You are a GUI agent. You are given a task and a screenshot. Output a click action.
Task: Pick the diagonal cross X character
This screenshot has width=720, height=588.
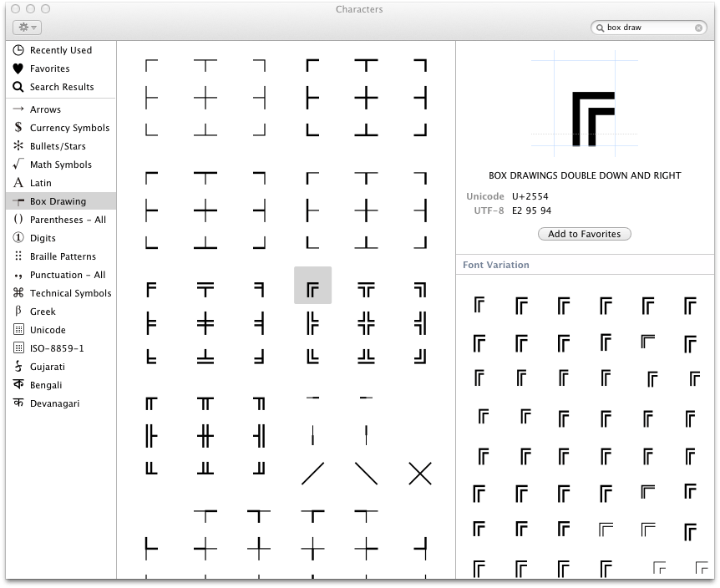pyautogui.click(x=420, y=474)
